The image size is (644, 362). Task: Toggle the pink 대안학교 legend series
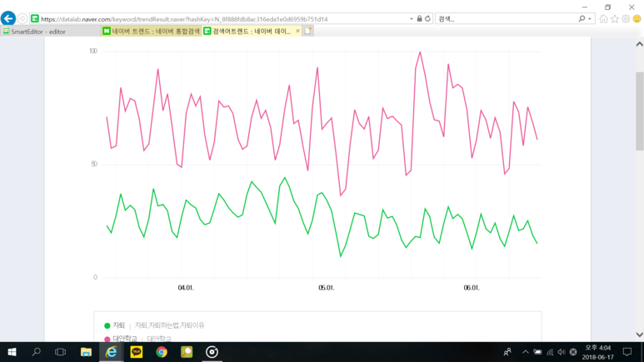[x=120, y=339]
